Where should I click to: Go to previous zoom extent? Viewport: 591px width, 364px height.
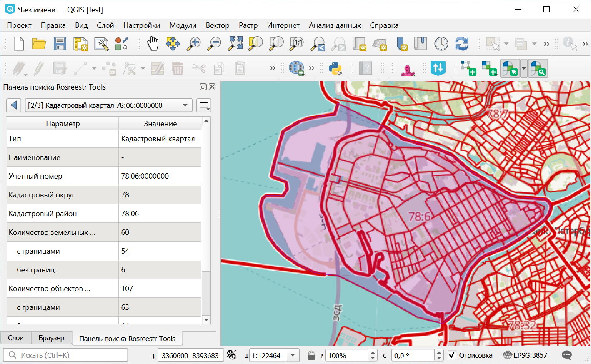point(318,44)
